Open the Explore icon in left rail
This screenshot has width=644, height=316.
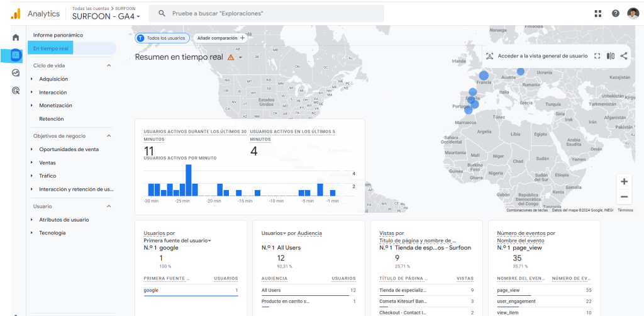pos(16,73)
